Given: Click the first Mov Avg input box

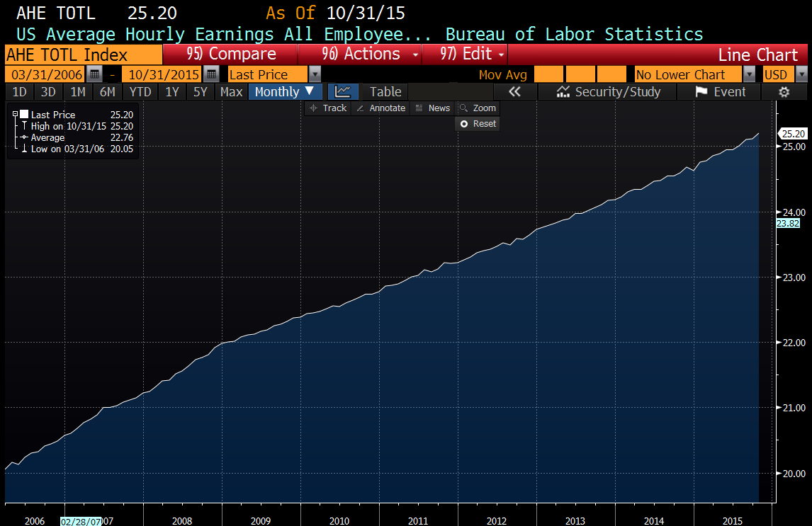Looking at the screenshot, I should 548,74.
